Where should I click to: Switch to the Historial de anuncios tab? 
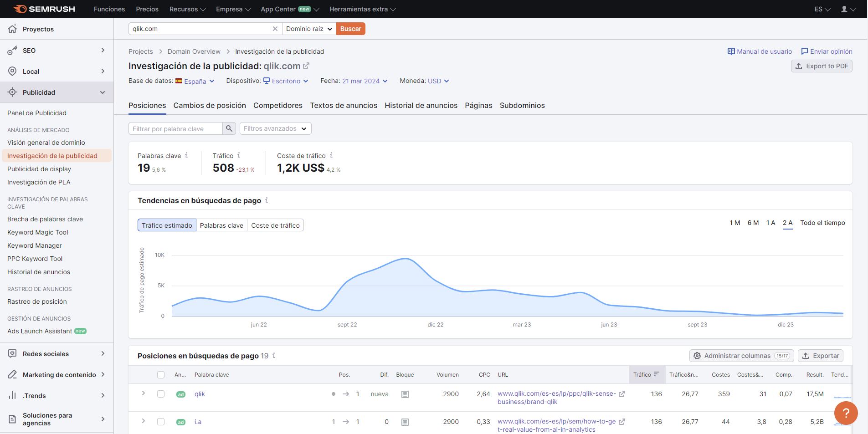(421, 105)
